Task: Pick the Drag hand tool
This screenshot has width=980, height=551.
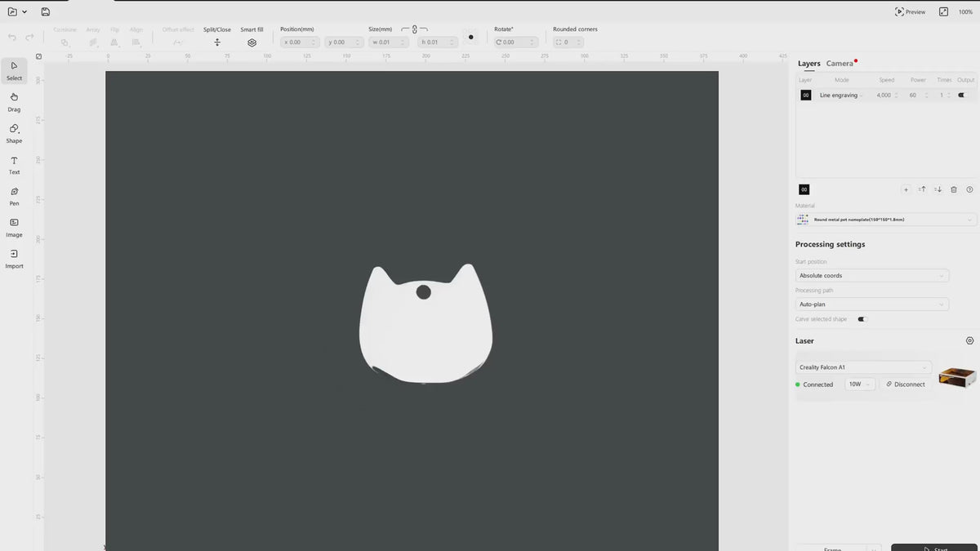Action: [x=14, y=101]
